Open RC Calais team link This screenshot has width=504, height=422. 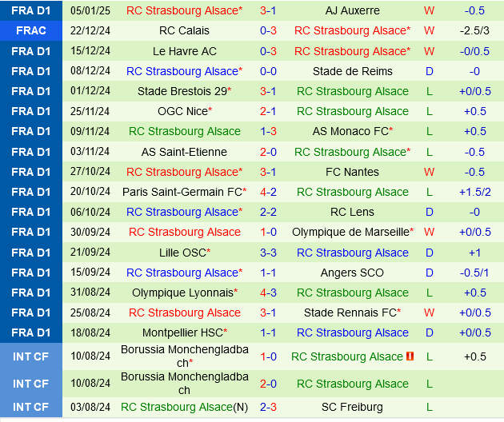184,30
